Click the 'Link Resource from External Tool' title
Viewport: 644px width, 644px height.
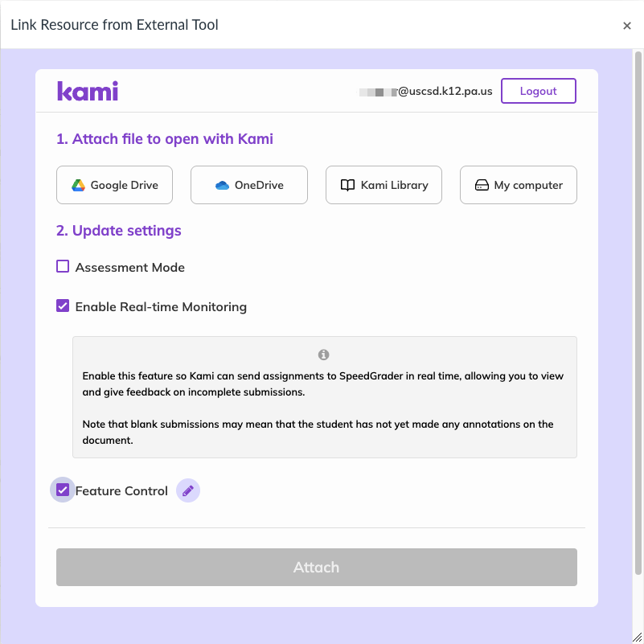(x=115, y=25)
